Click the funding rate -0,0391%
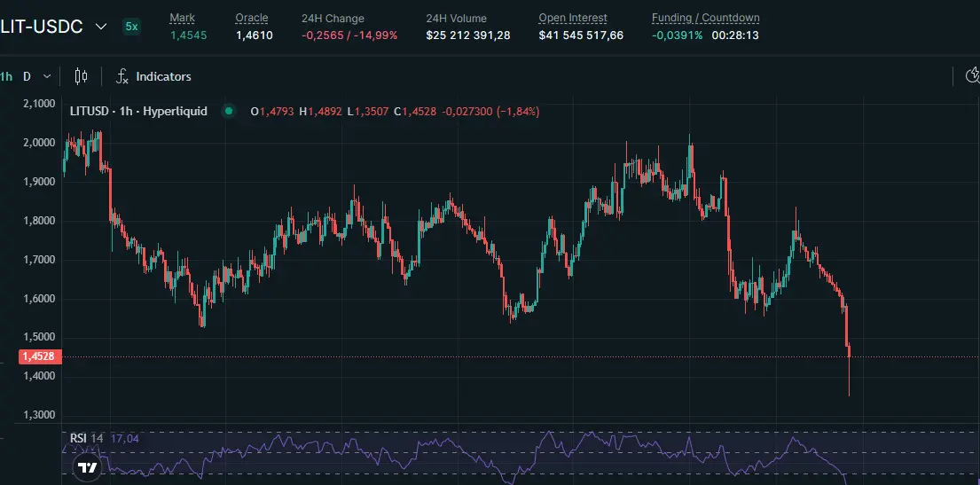Screen dimensions: 980x485 pyautogui.click(x=677, y=35)
